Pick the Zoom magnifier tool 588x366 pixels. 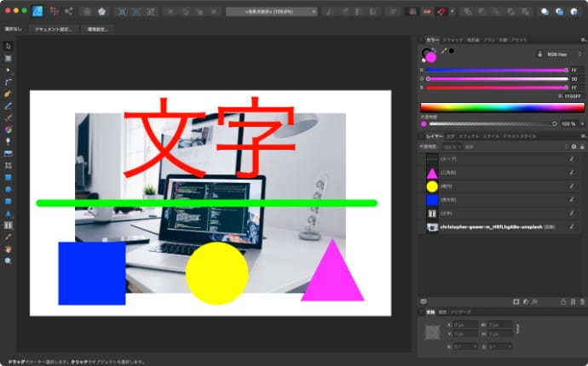9,260
